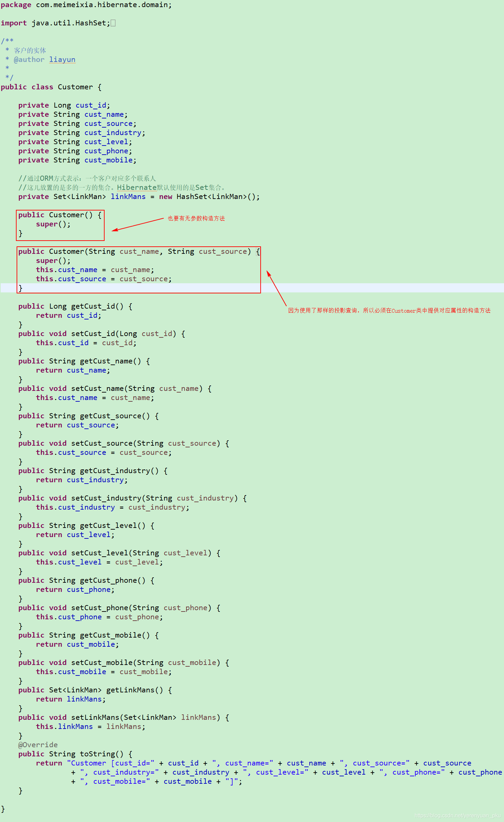
Task: Click 'setCust_mobile(String cust_mobile)' signature
Action: pos(124,663)
